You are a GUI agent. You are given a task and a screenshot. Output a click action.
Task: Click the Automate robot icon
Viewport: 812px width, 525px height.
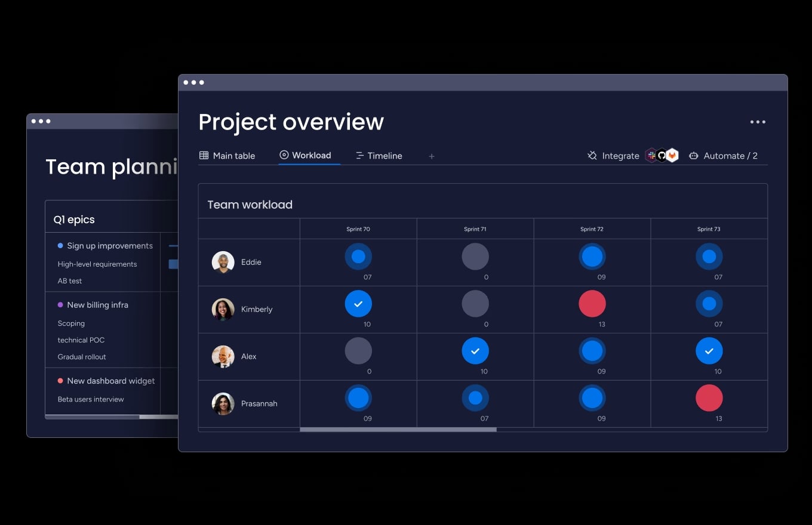click(x=694, y=156)
